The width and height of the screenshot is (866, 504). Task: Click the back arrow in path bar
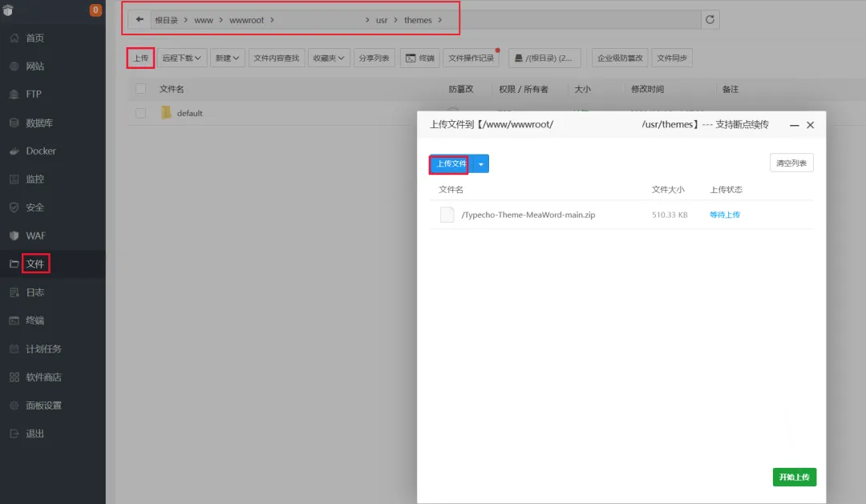(140, 20)
